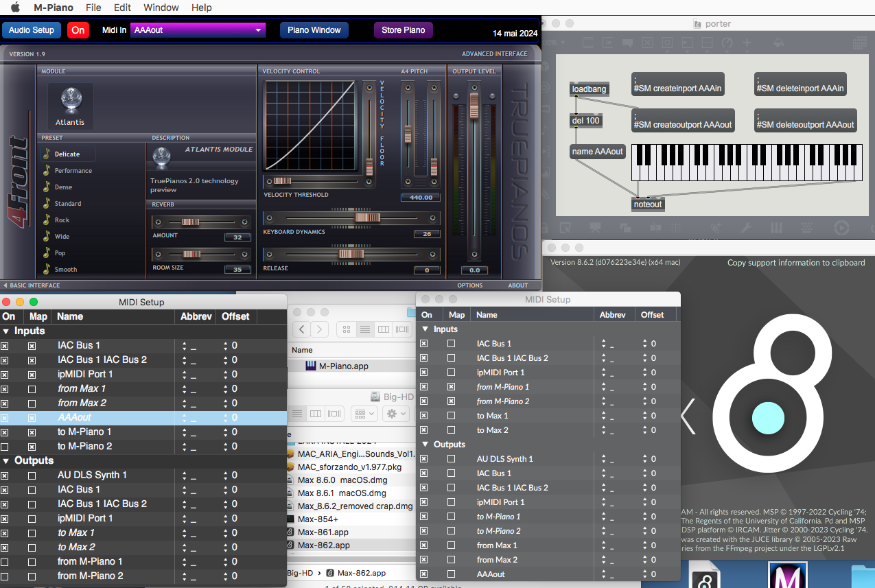Switch Finder to list view
This screenshot has width=875, height=588.
[x=365, y=329]
